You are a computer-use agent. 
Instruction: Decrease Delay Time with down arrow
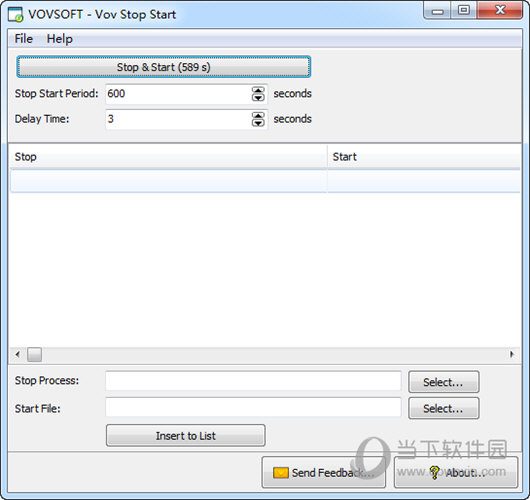tap(258, 123)
